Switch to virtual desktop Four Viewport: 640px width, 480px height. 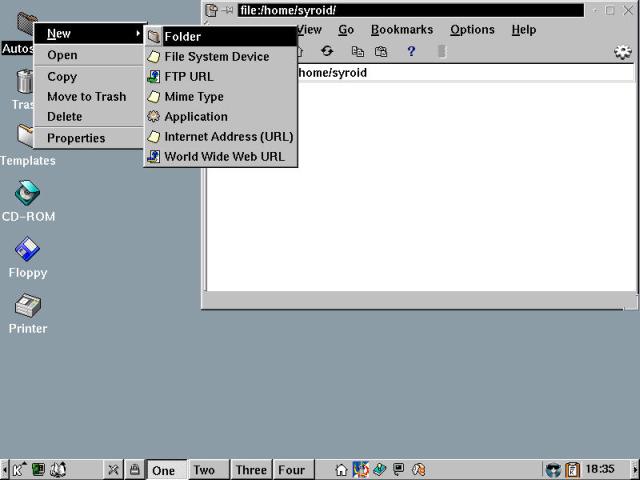tap(291, 470)
